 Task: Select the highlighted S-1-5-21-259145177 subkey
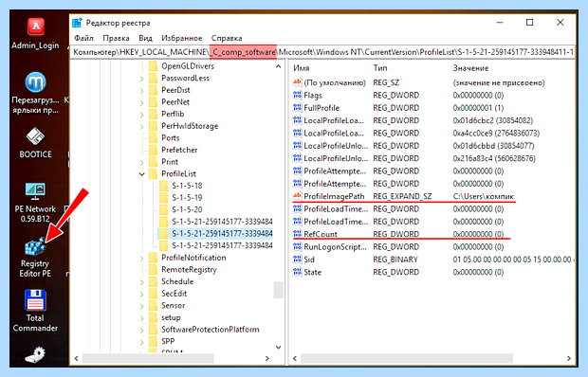222,234
